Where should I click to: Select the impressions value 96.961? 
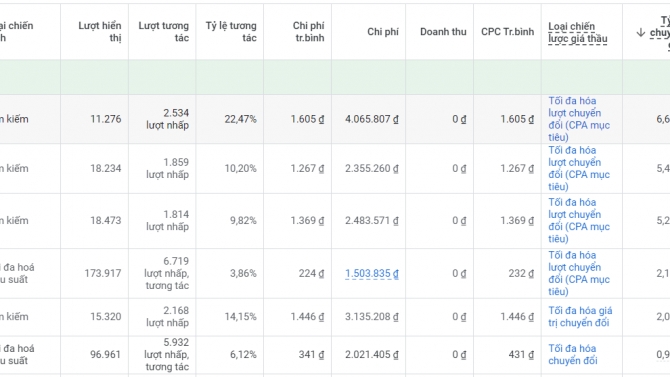pyautogui.click(x=106, y=354)
